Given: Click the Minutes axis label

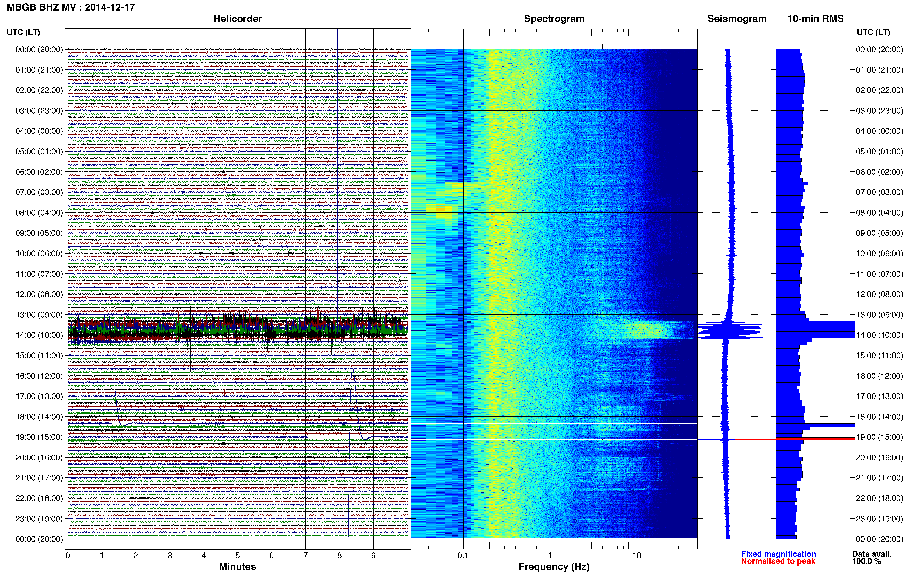Looking at the screenshot, I should pyautogui.click(x=238, y=566).
